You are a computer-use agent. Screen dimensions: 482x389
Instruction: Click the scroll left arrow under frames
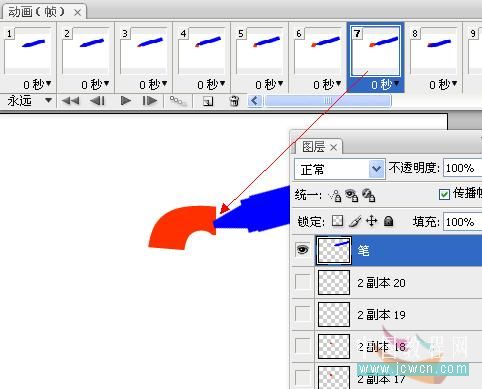click(255, 100)
